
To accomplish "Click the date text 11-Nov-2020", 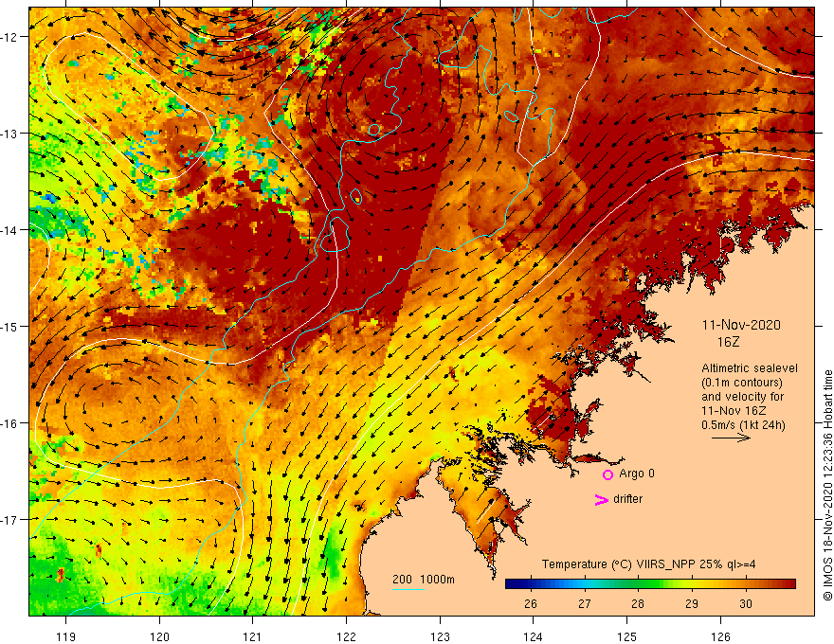I will [x=741, y=325].
